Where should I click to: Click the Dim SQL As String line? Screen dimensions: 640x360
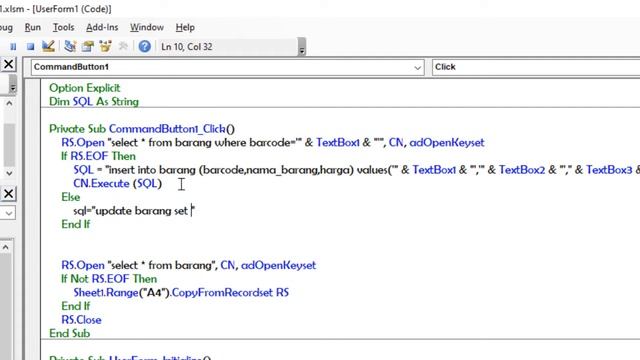click(x=94, y=102)
